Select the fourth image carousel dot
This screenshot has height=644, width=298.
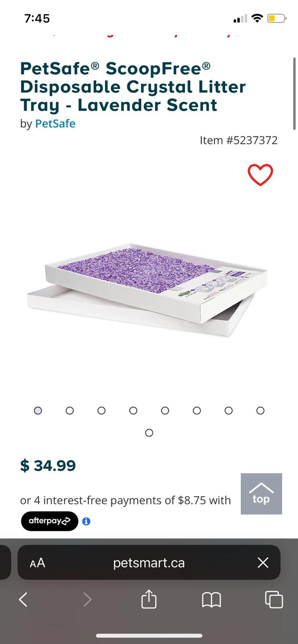pyautogui.click(x=133, y=411)
